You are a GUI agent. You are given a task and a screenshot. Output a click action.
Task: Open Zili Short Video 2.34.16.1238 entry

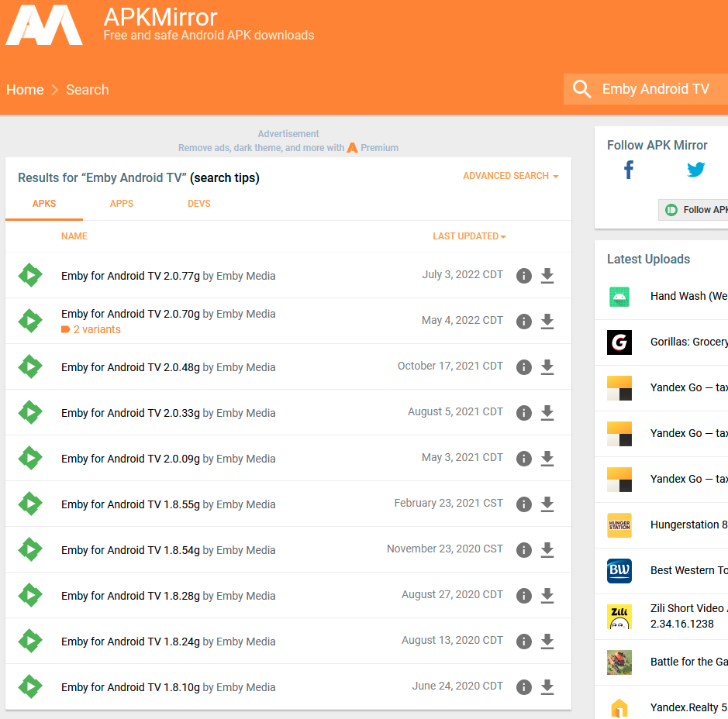[x=689, y=616]
